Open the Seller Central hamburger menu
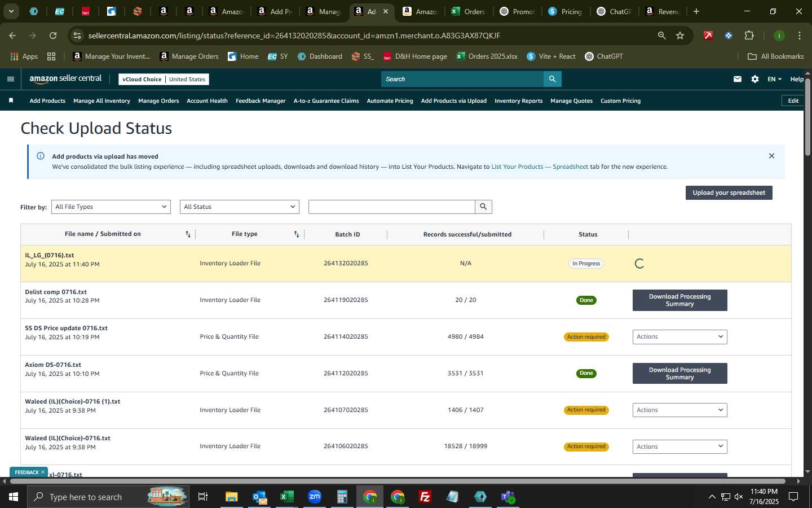The image size is (812, 508). tap(11, 79)
